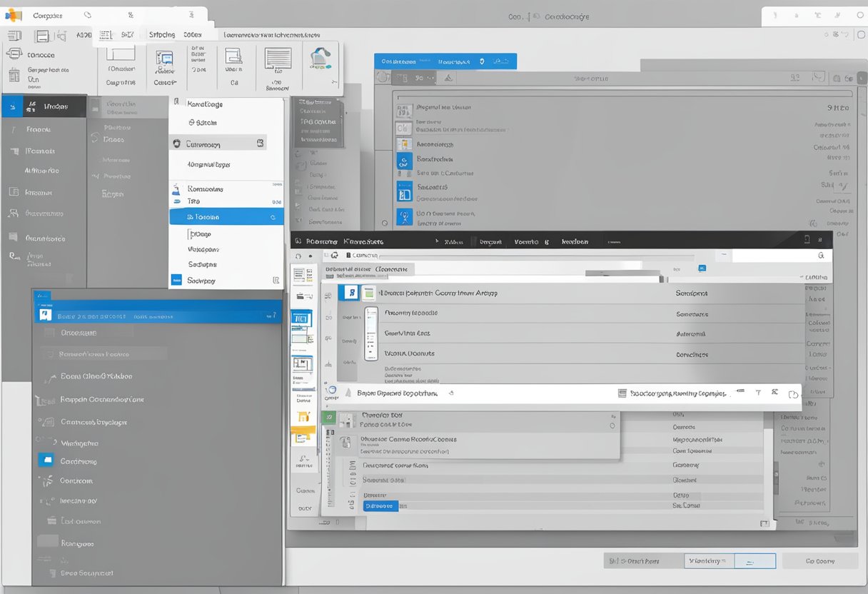Image resolution: width=868 pixels, height=594 pixels.
Task: Click the blue-outlined field in the bottom bar
Action: click(730, 561)
